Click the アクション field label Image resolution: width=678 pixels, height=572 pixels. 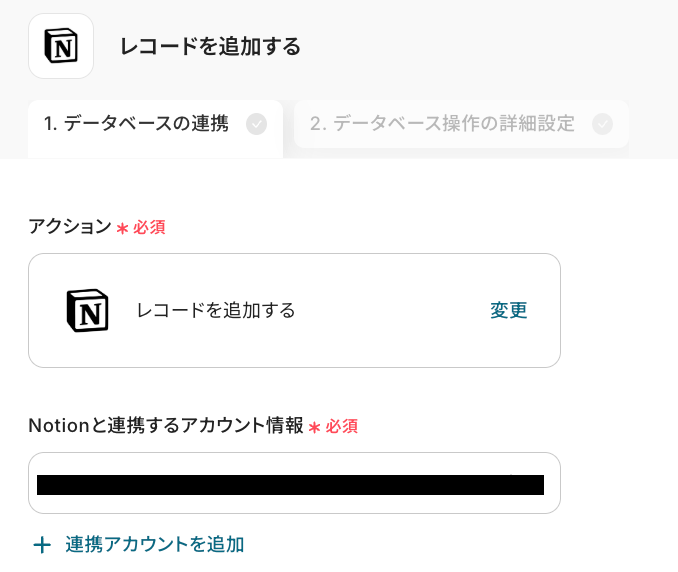[69, 227]
